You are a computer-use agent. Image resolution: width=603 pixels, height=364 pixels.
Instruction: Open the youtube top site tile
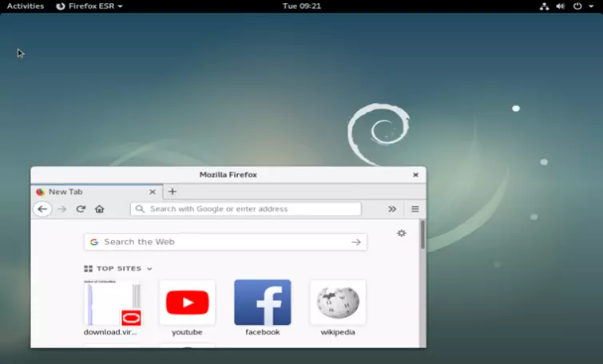click(x=187, y=303)
